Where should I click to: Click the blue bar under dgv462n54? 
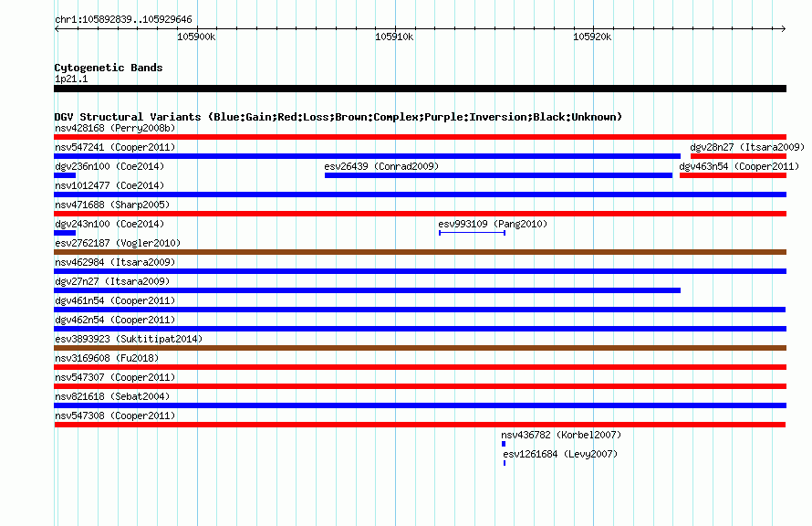pyautogui.click(x=420, y=329)
